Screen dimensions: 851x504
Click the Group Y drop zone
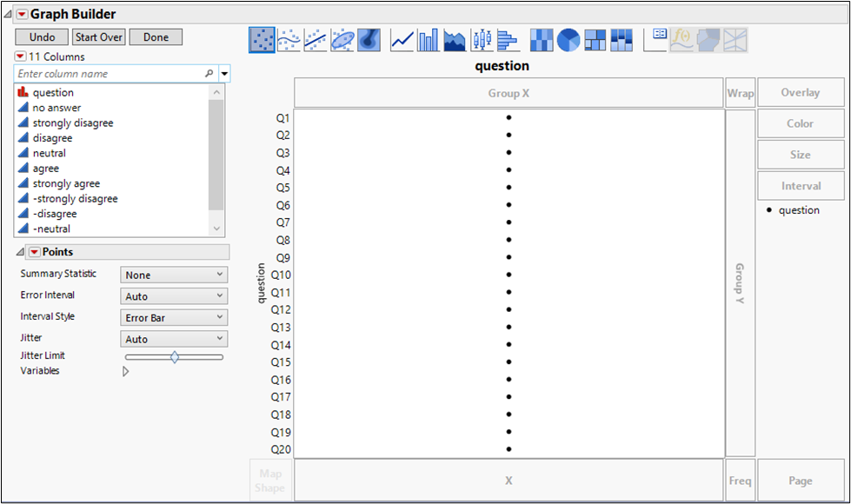741,283
